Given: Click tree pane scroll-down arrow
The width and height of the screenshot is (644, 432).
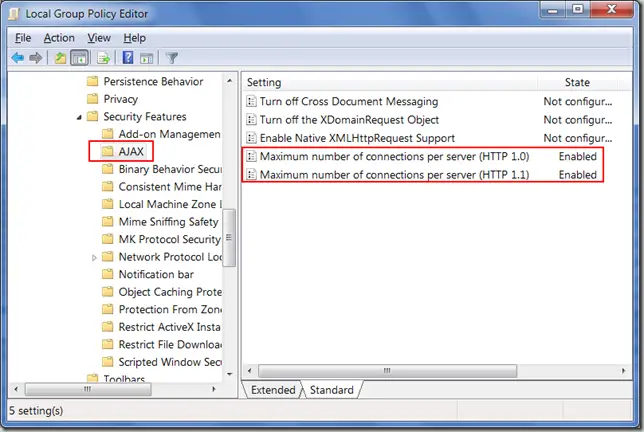Looking at the screenshot, I should (230, 374).
